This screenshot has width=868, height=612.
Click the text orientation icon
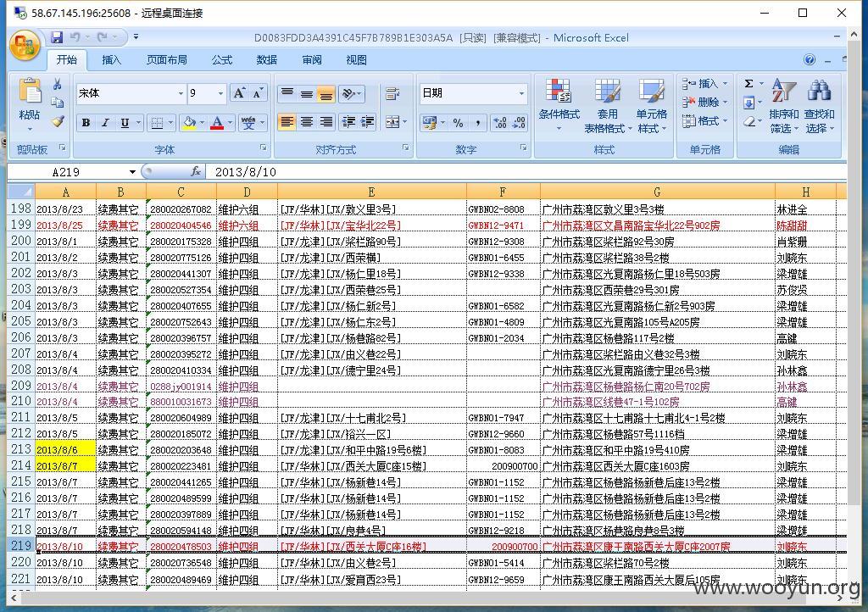coord(348,93)
